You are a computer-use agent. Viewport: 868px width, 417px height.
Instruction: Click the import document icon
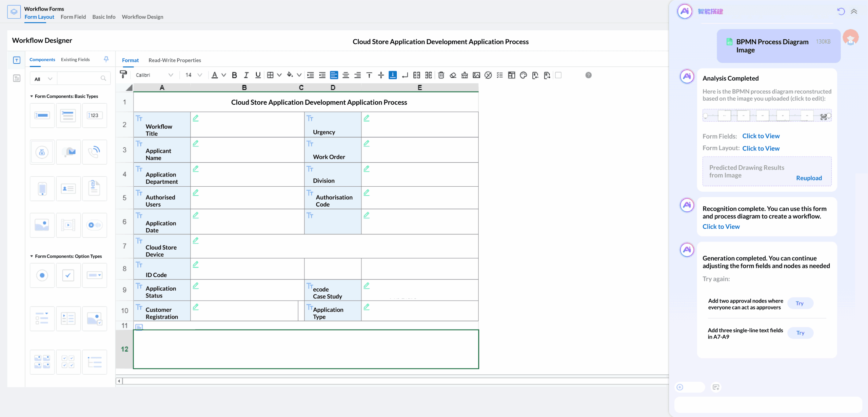pyautogui.click(x=535, y=75)
